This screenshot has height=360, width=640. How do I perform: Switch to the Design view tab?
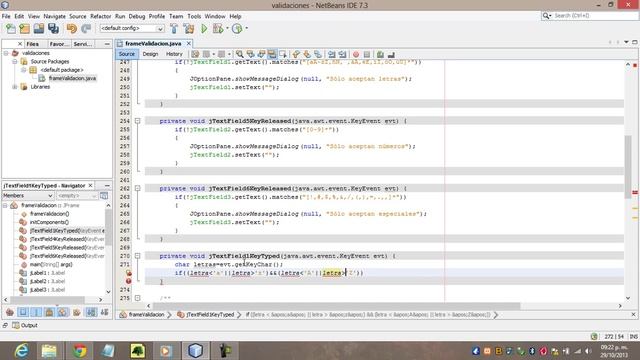point(150,54)
